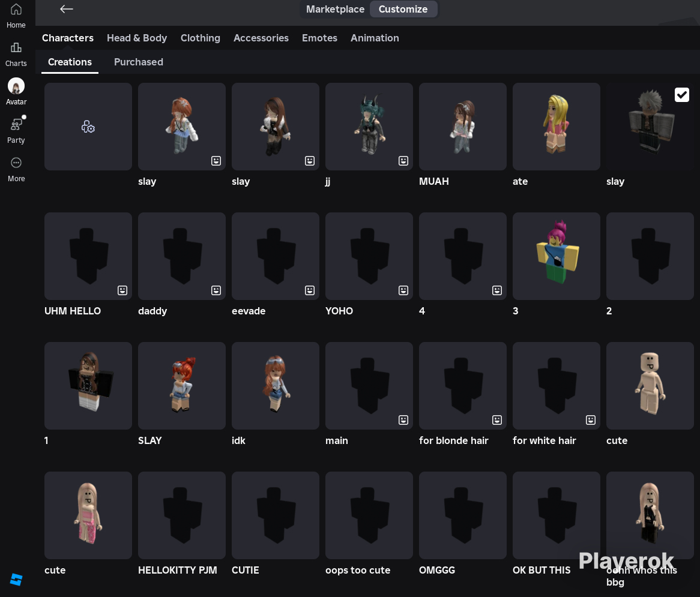Viewport: 700px width, 597px height.
Task: Click the emote icon on UHM HELLO
Action: [122, 290]
